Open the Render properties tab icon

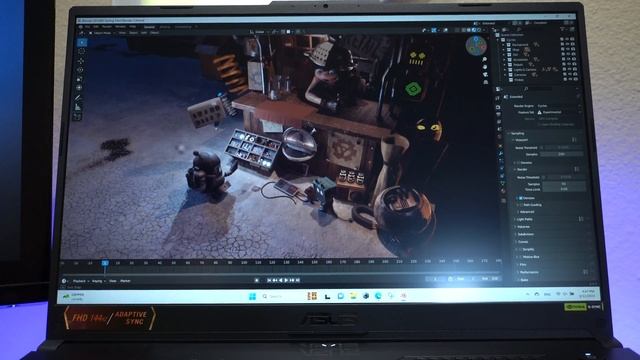coord(498,107)
